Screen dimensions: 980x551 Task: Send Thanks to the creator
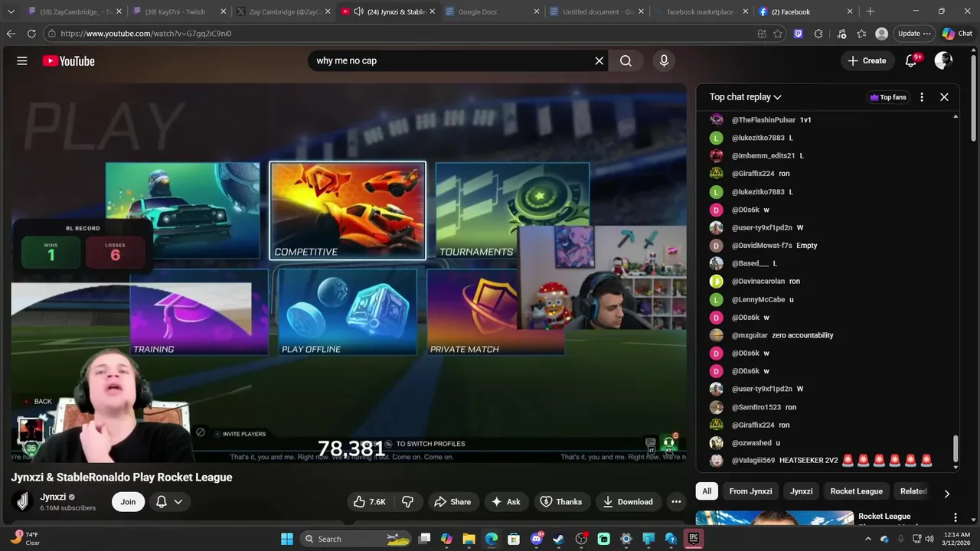point(561,502)
